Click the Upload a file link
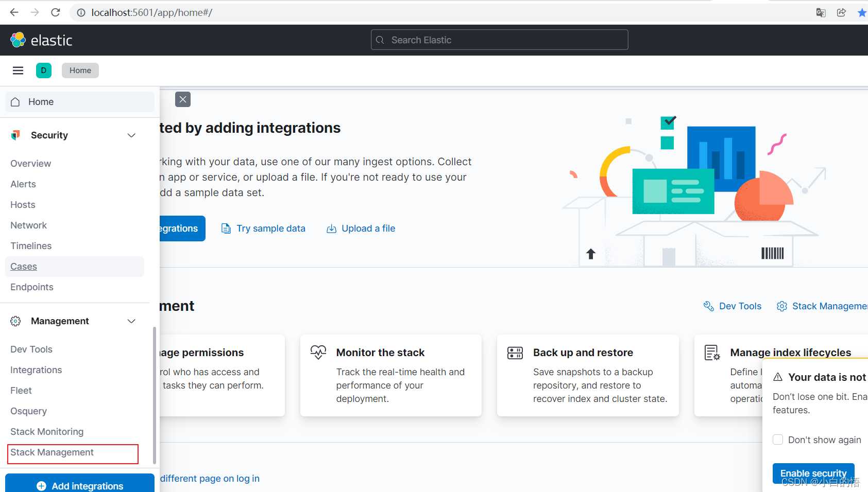This screenshot has height=492, width=868. pyautogui.click(x=361, y=229)
